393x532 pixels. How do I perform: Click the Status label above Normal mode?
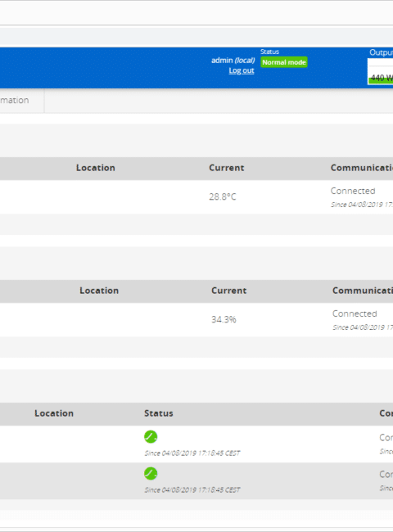point(270,52)
